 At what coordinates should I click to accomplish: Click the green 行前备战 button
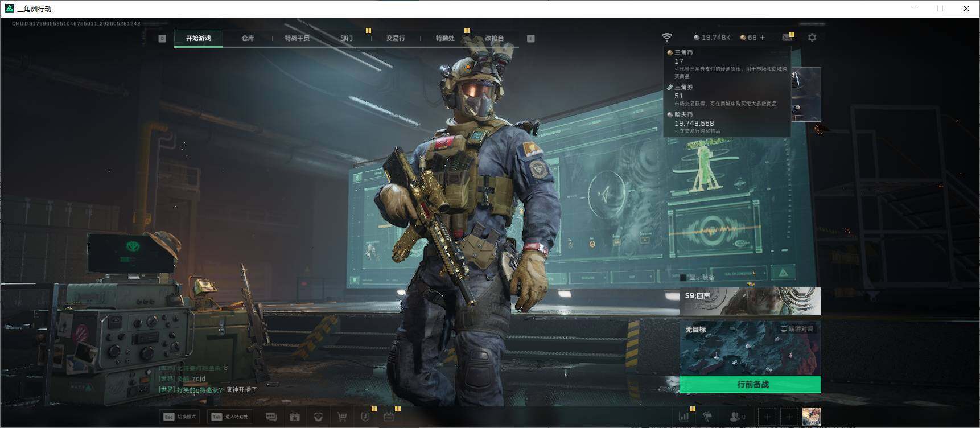pyautogui.click(x=750, y=384)
